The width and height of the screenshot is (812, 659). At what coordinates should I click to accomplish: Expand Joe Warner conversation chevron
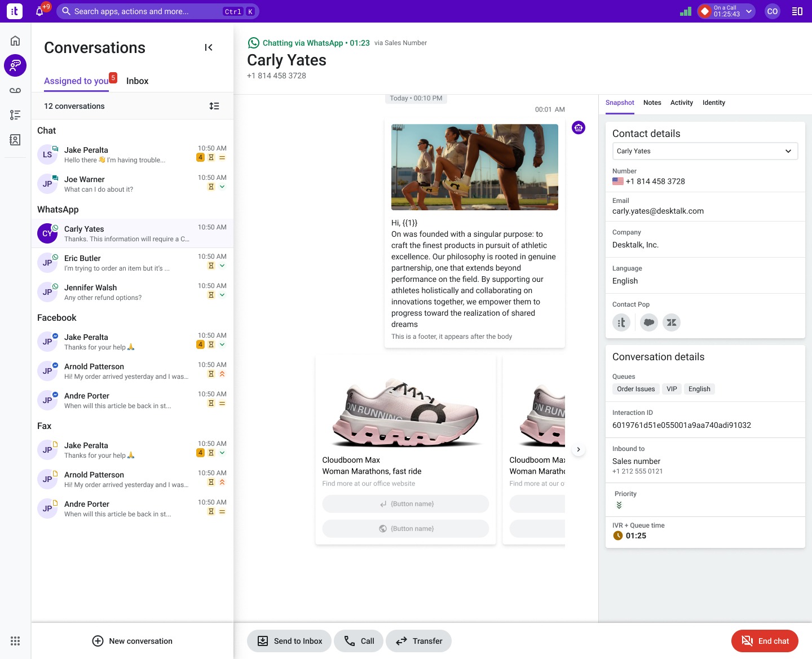[x=222, y=187]
